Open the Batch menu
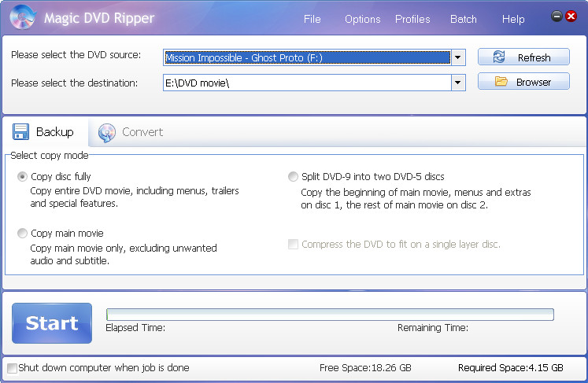Viewport: 588px width, 383px height. tap(464, 19)
